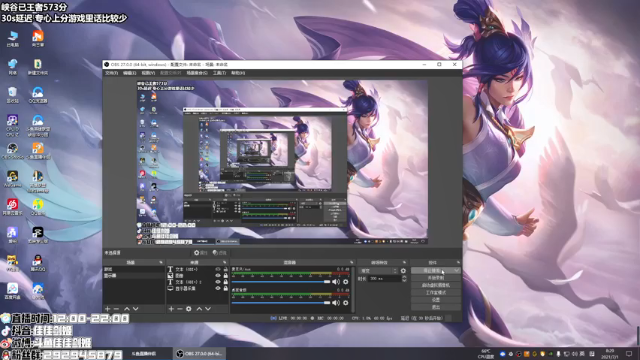Click the transition duration input field
640x360 pixels.
(x=384, y=279)
